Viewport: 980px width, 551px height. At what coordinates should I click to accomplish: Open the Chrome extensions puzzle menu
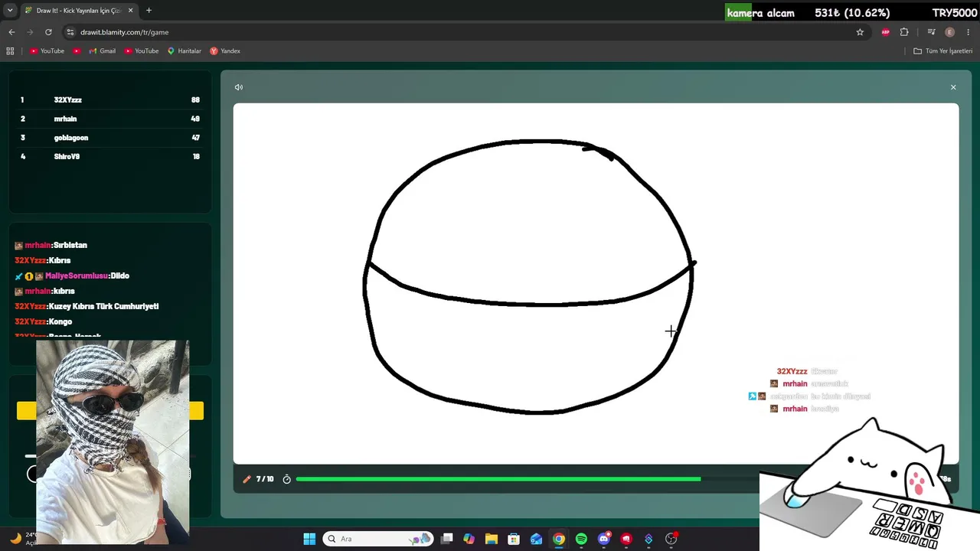[904, 32]
